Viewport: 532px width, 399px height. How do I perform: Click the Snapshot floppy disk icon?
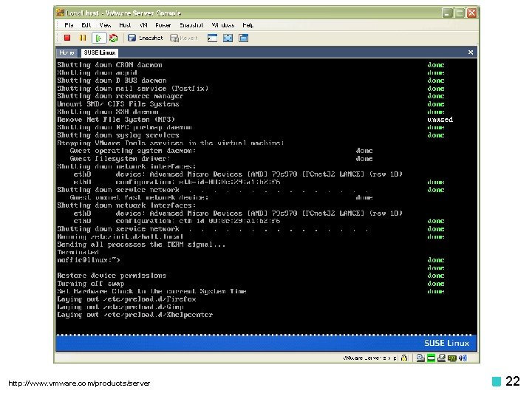coord(132,38)
